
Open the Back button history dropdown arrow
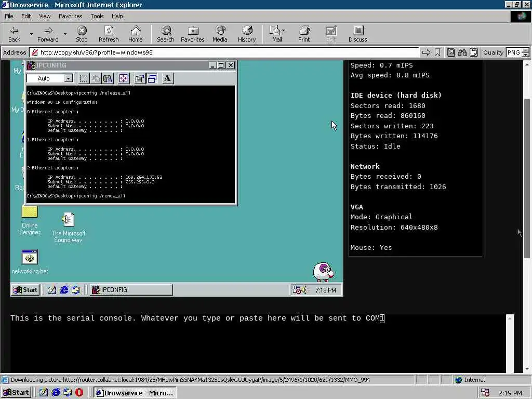coord(31,34)
